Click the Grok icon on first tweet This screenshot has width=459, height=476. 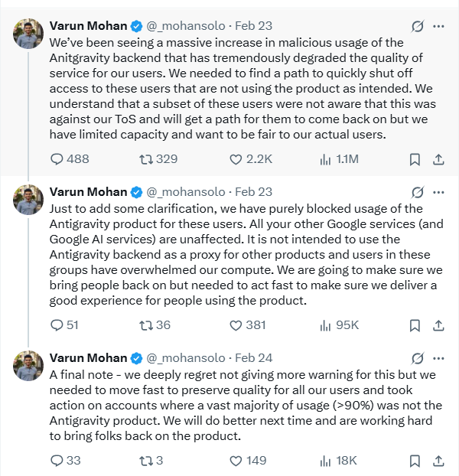[417, 26]
